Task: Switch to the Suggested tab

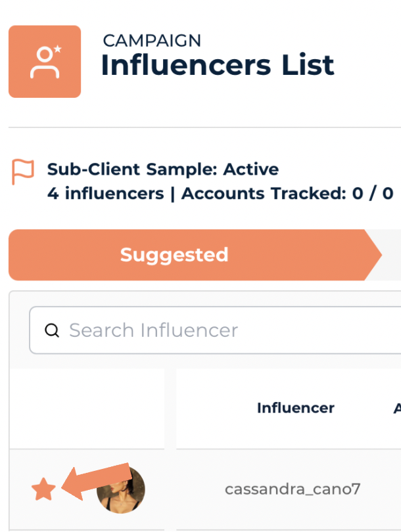Action: pos(174,255)
